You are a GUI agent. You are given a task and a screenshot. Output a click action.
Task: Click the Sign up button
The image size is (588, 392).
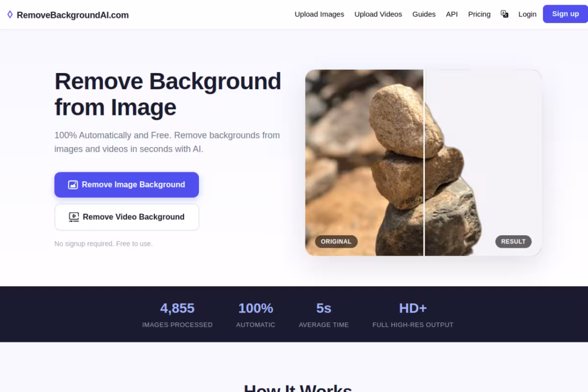pos(565,14)
